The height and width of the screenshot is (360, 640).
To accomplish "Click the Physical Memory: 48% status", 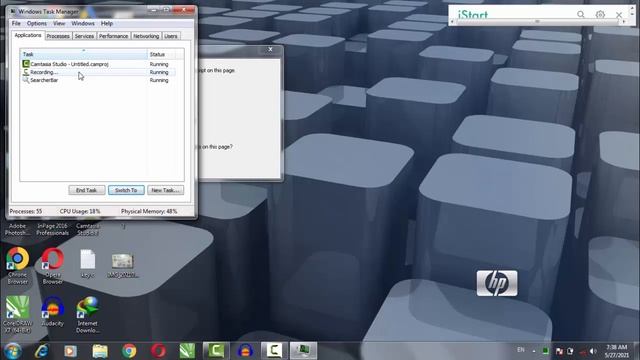I will point(149,211).
